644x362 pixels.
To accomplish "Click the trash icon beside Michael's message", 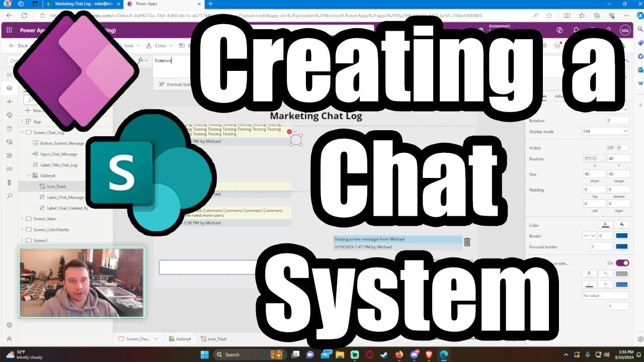I will pos(467,242).
